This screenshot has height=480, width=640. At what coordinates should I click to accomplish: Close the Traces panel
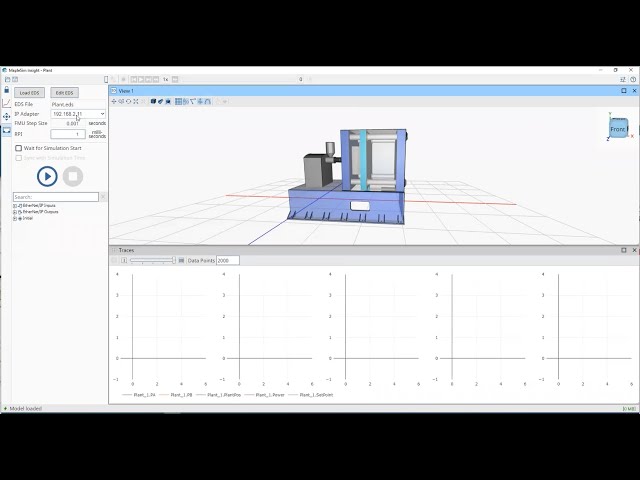pyautogui.click(x=634, y=250)
